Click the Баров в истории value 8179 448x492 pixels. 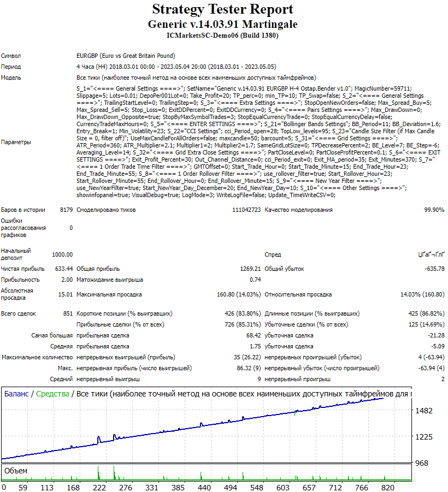click(66, 210)
